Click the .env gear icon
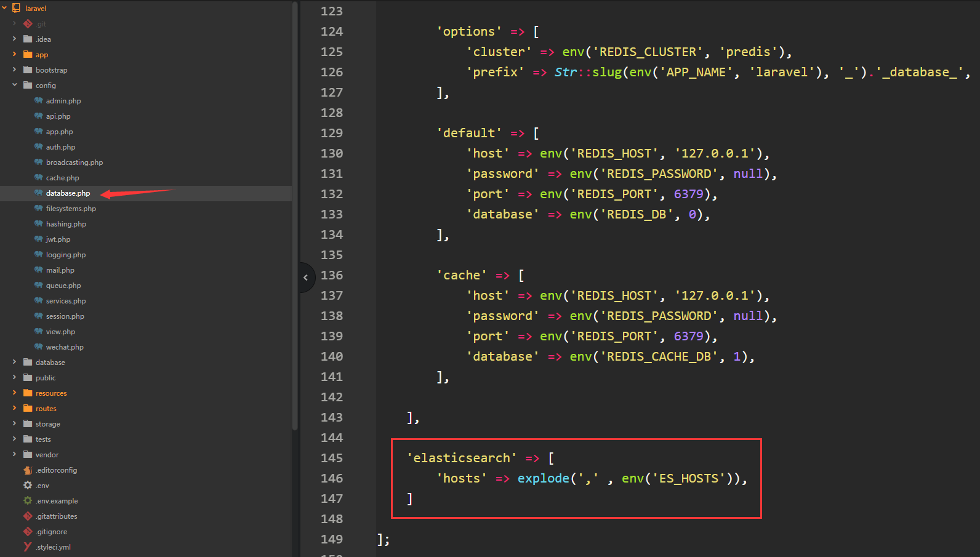 tap(28, 485)
